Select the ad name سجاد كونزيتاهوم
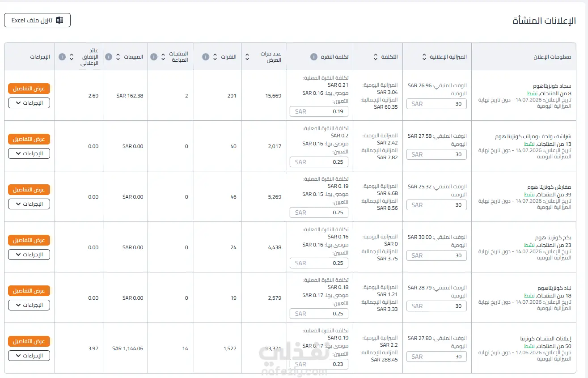The height and width of the screenshot is (378, 588). pos(552,85)
